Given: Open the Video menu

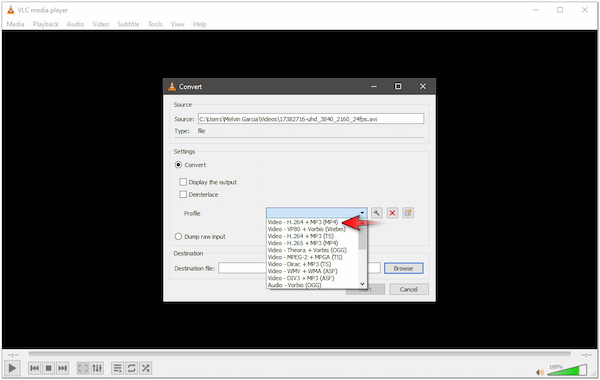Looking at the screenshot, I should (101, 24).
